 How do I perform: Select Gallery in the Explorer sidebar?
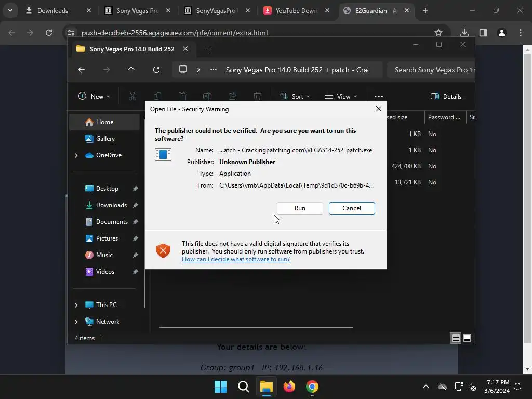tap(104, 138)
